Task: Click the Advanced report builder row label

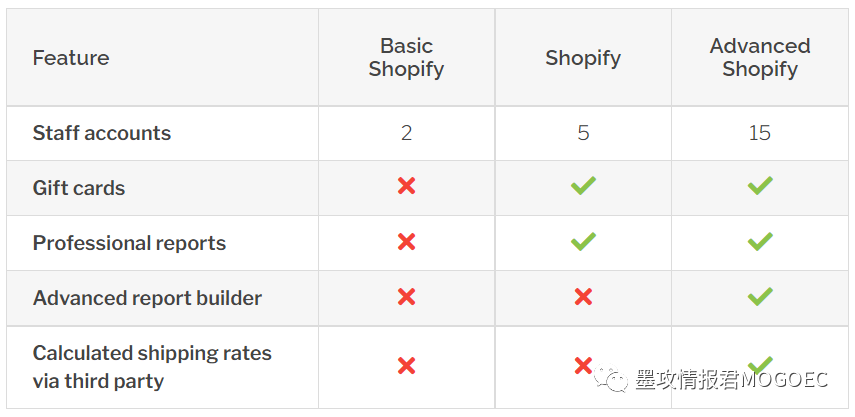Action: [147, 298]
